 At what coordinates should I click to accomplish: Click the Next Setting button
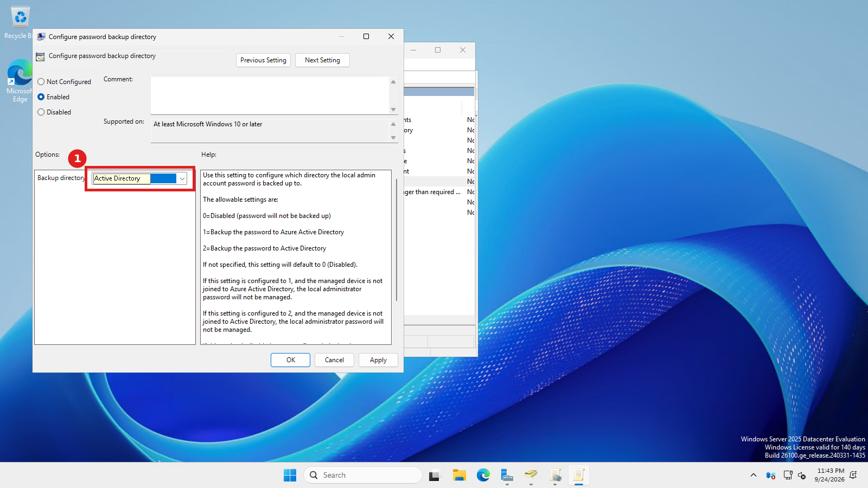[x=322, y=60]
